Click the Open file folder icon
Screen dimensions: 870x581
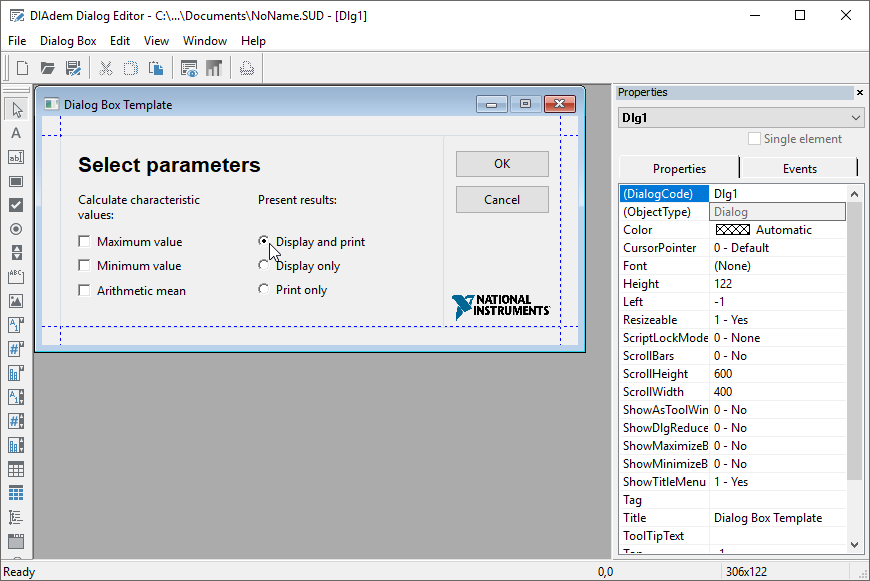tap(47, 68)
